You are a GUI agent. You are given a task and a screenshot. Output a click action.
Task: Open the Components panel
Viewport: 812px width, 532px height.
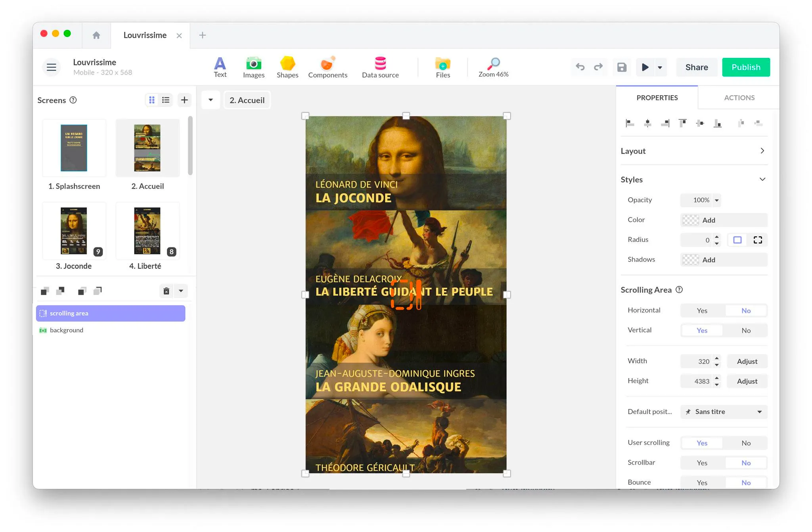point(327,67)
